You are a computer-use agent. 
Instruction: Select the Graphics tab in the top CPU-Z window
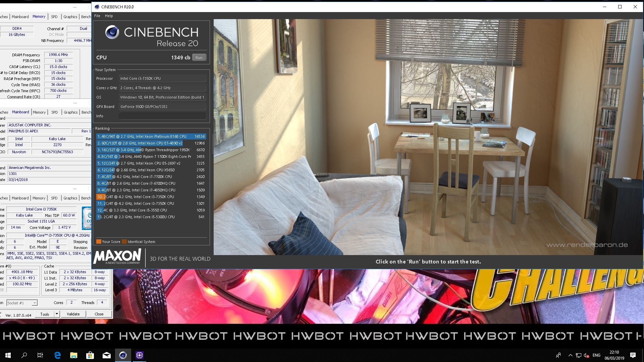[x=70, y=17]
